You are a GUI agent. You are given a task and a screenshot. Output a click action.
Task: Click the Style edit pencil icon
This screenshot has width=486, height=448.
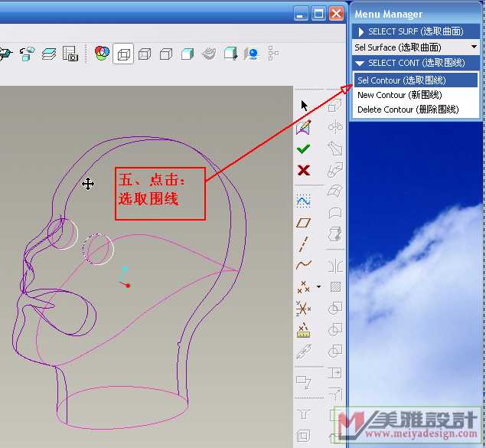(304, 127)
